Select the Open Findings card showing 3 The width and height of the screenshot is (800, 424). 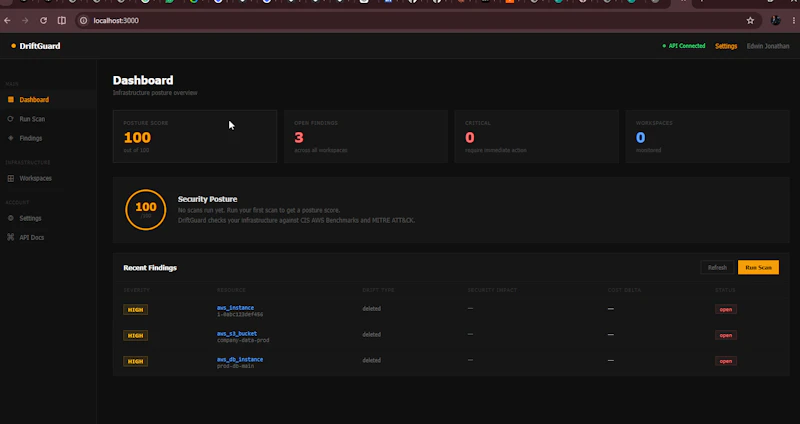click(x=365, y=136)
